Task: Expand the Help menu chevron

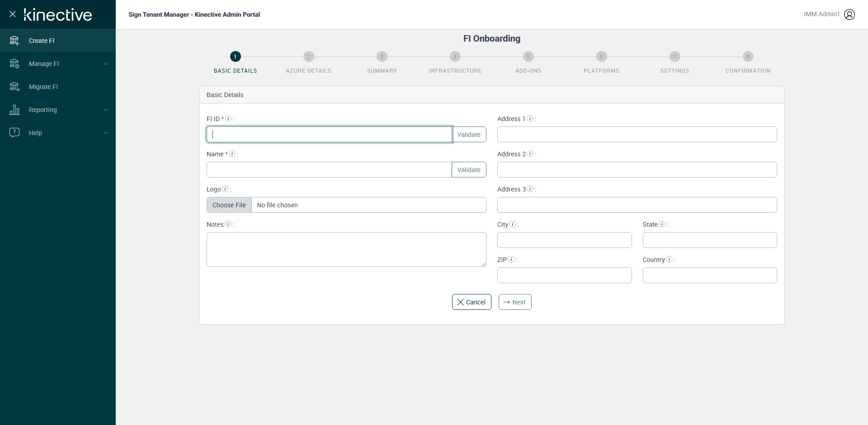Action: (106, 133)
